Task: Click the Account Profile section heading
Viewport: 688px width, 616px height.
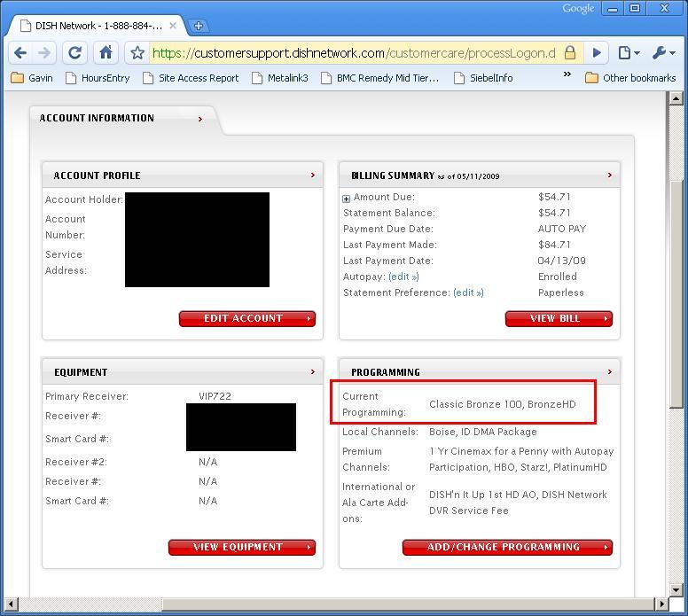Action: click(x=97, y=175)
